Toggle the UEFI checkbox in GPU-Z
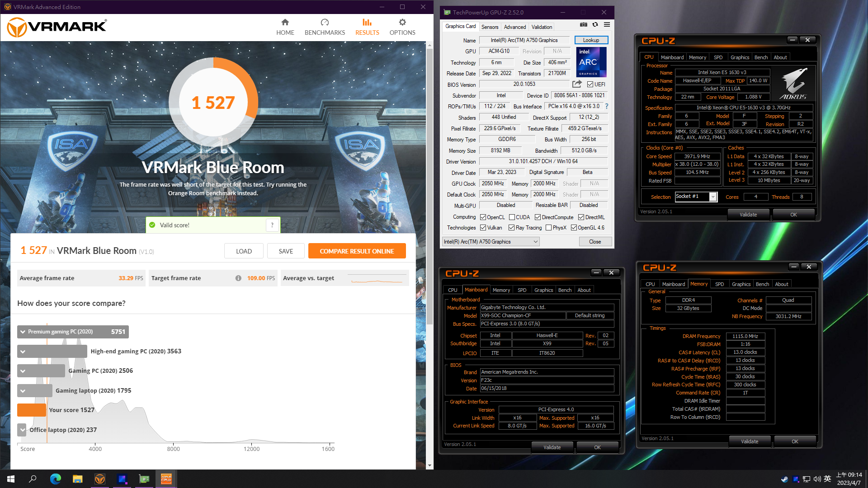868x488 pixels. click(590, 84)
